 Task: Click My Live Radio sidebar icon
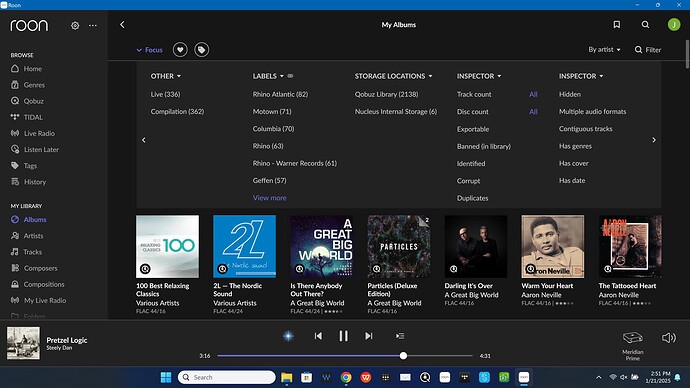(x=15, y=300)
